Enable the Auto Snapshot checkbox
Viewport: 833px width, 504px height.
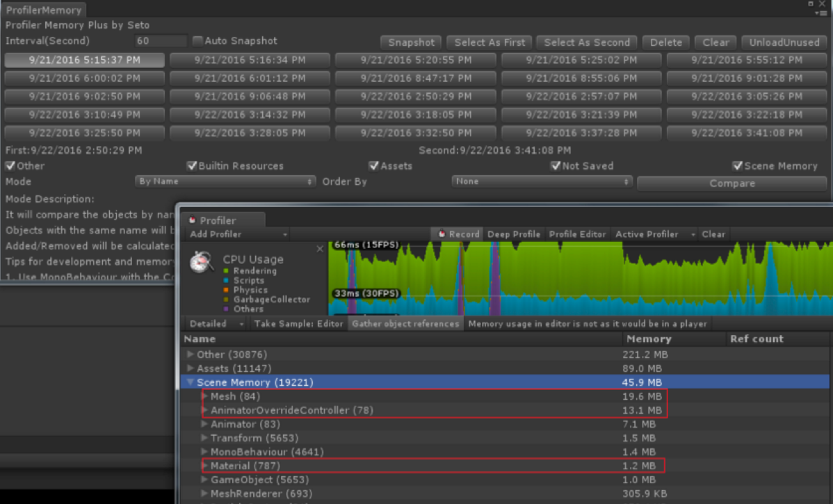197,41
